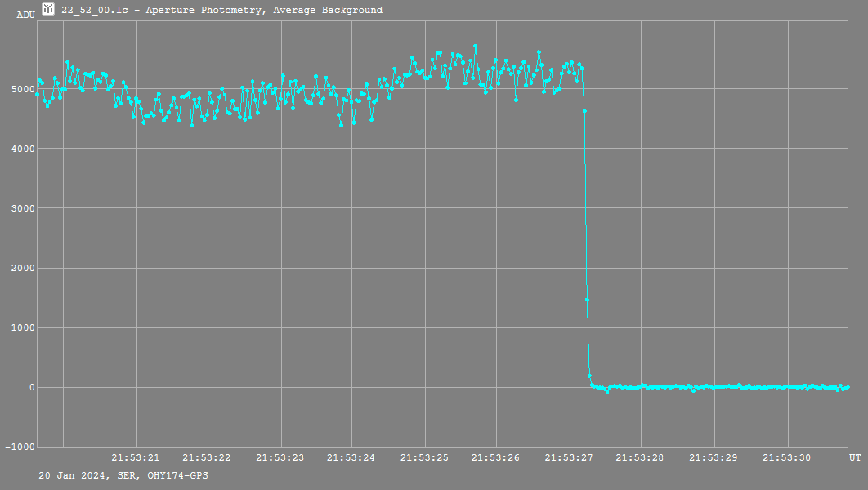This screenshot has width=868, height=490.
Task: Click the Tangra logo icon beside the title
Action: pyautogui.click(x=49, y=10)
